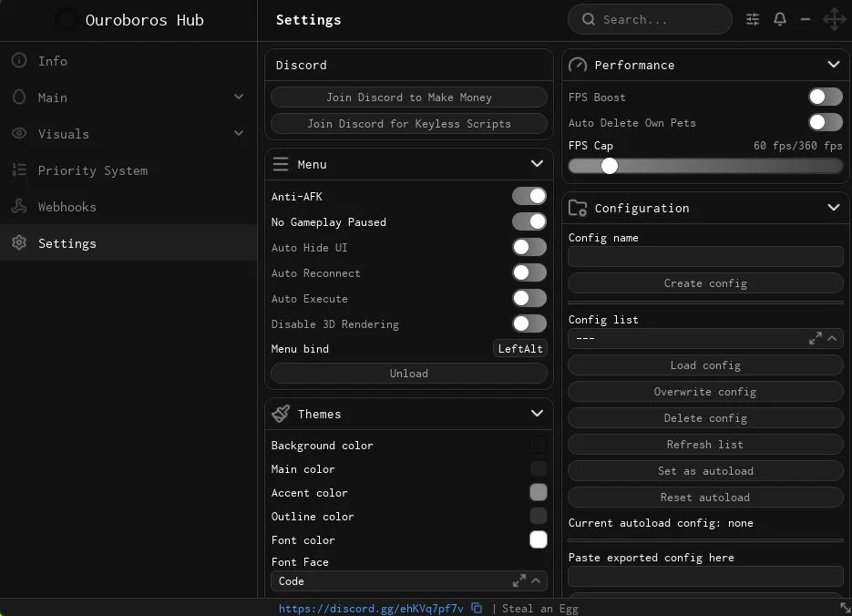Expand the Main sidebar chevron
This screenshot has width=852, height=616.
pos(239,97)
